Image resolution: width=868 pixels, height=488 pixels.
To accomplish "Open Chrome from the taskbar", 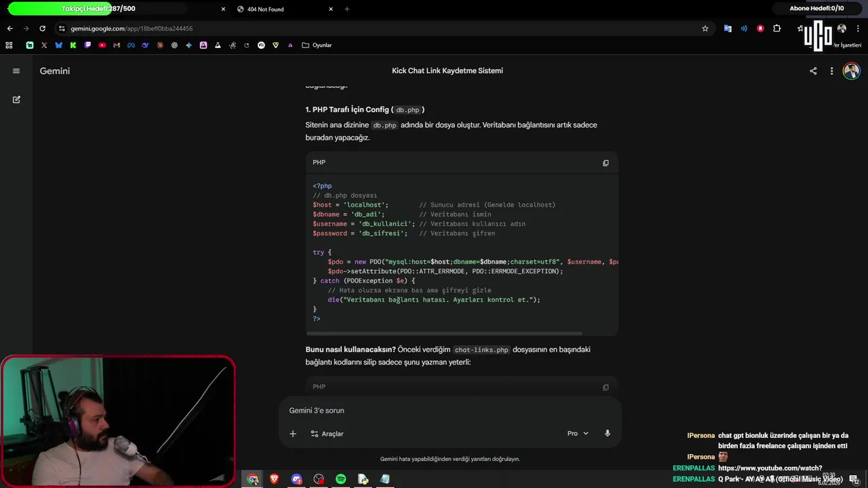I will 253,479.
